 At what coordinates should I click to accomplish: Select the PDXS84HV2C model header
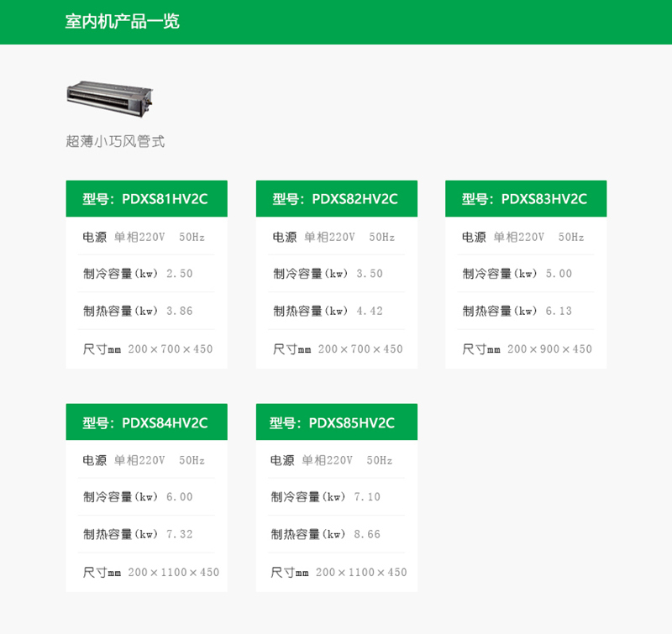pyautogui.click(x=146, y=422)
